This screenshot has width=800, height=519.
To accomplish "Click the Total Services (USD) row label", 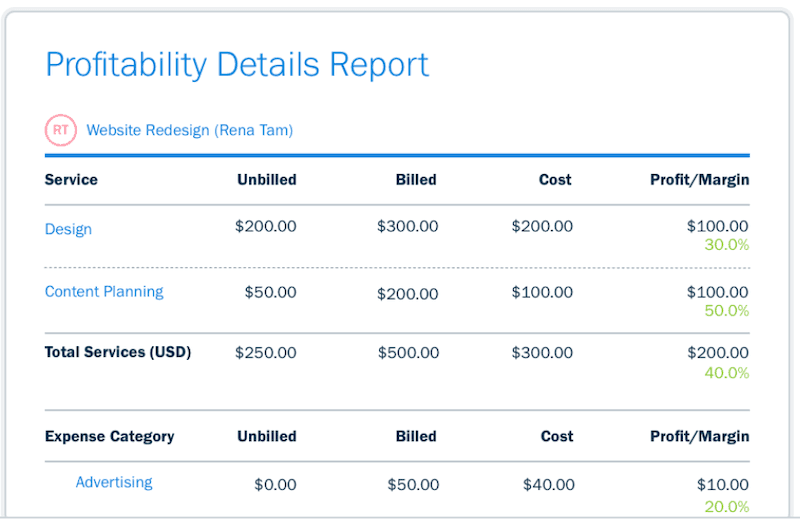I will [x=118, y=352].
